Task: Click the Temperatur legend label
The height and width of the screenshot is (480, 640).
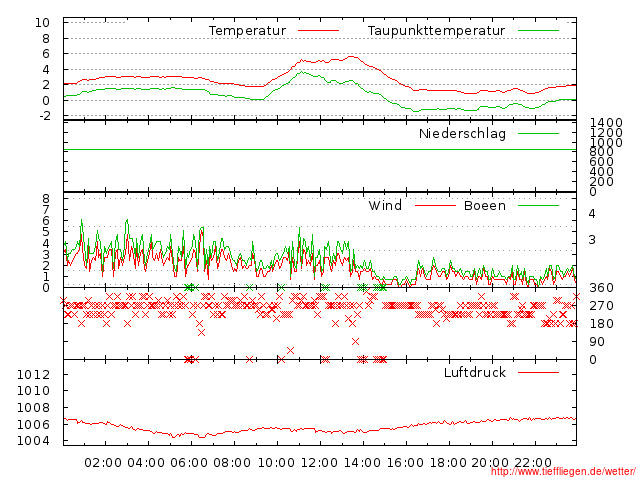Action: click(x=247, y=31)
